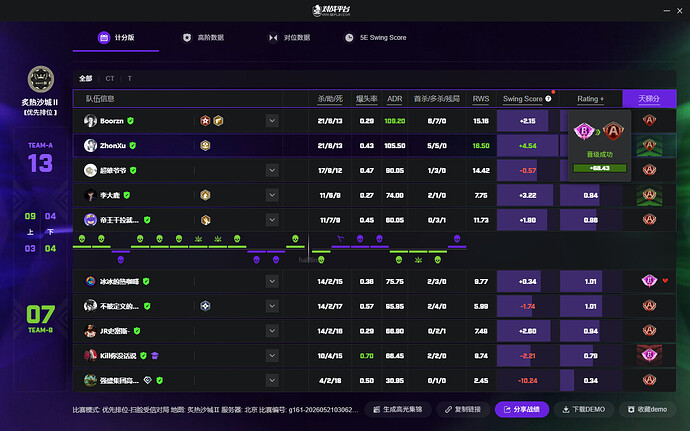Click the 生成高光集锦 button
Image resolution: width=690 pixels, height=431 pixels.
(x=397, y=409)
